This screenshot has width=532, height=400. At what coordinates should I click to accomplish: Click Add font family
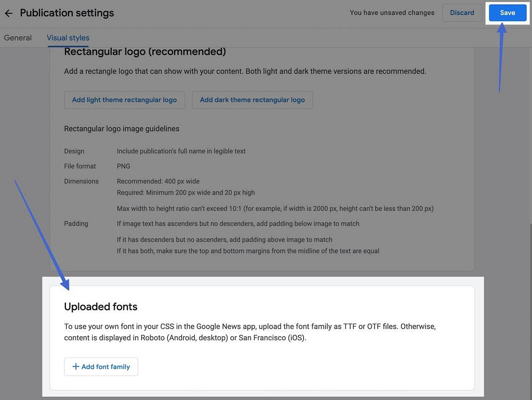tap(101, 366)
